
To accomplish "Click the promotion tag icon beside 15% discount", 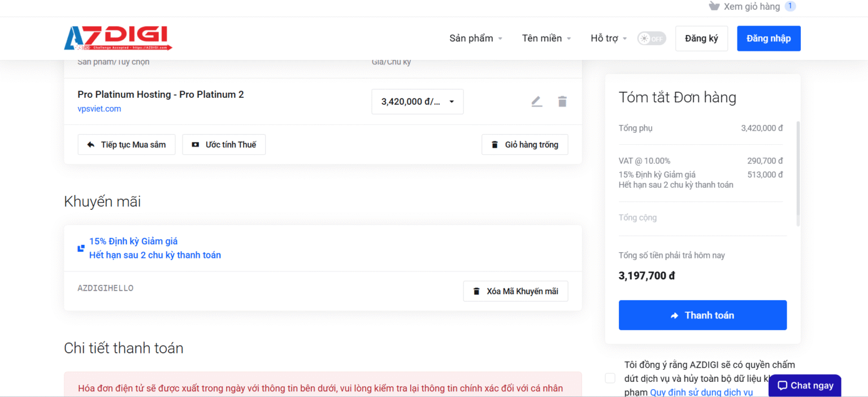I will click(81, 248).
